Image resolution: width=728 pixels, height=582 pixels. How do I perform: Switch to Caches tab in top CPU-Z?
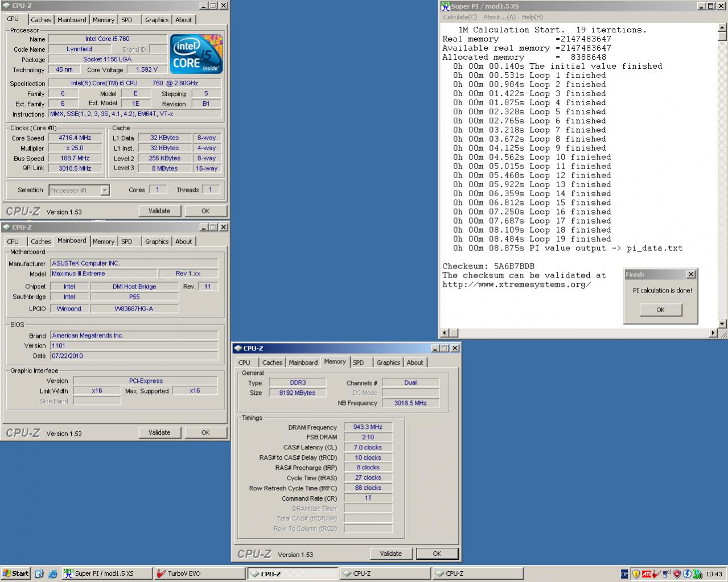(40, 19)
